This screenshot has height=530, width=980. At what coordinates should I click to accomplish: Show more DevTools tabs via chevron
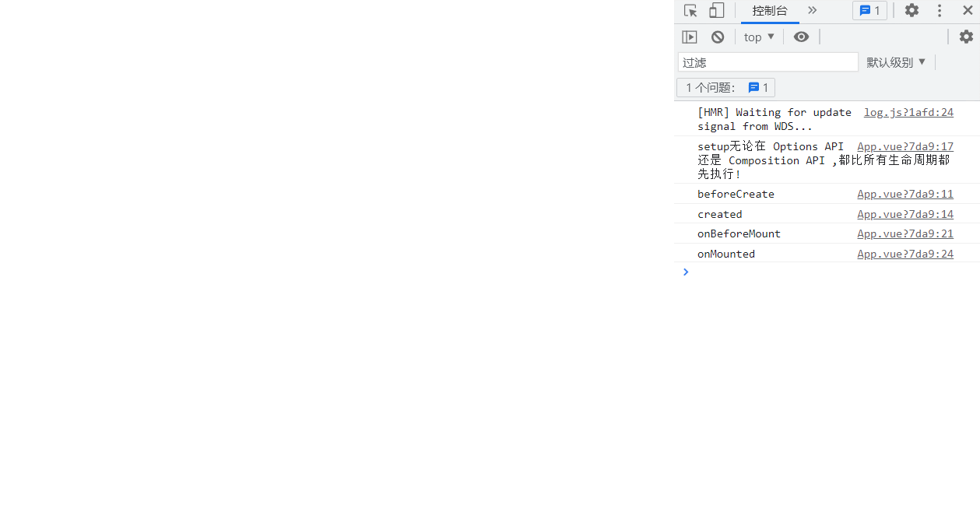[x=813, y=11]
